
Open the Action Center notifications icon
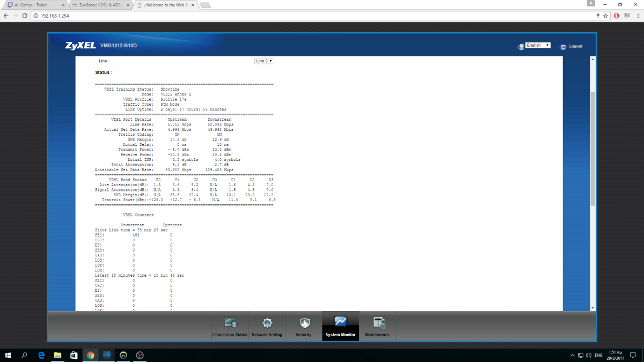click(x=632, y=355)
